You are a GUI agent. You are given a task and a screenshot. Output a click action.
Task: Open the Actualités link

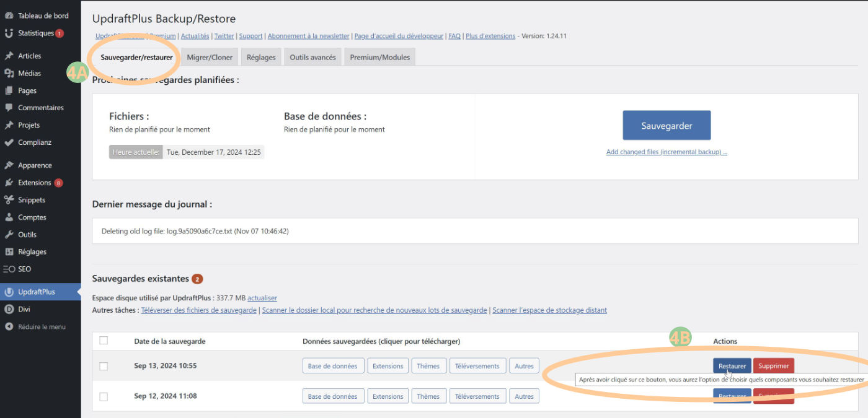click(195, 36)
